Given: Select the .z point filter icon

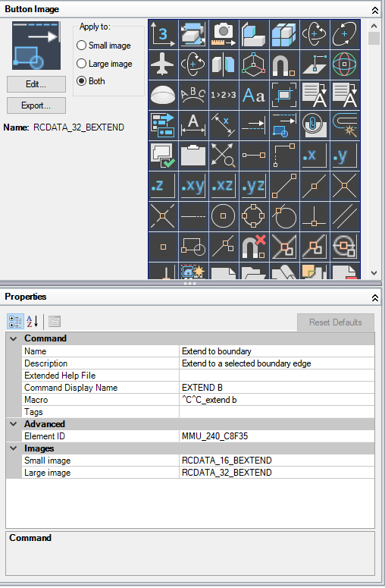Looking at the screenshot, I should coord(163,187).
